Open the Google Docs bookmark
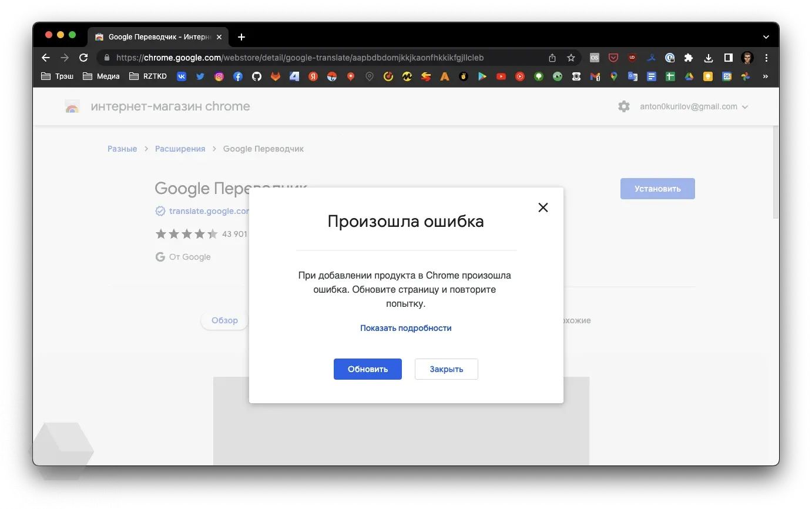 651,76
